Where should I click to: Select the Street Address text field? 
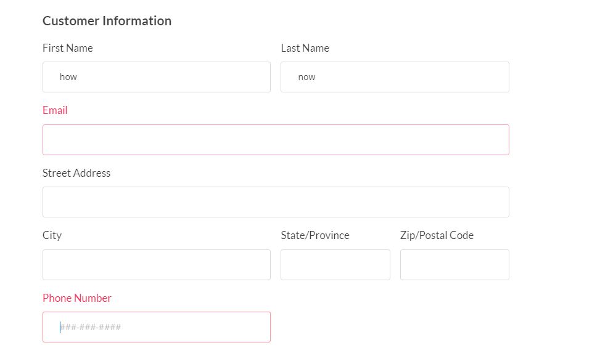click(276, 202)
